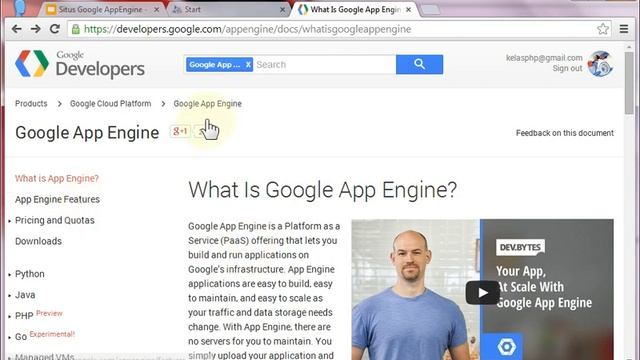
Task: Click the user profile avatar picture
Action: (x=600, y=64)
